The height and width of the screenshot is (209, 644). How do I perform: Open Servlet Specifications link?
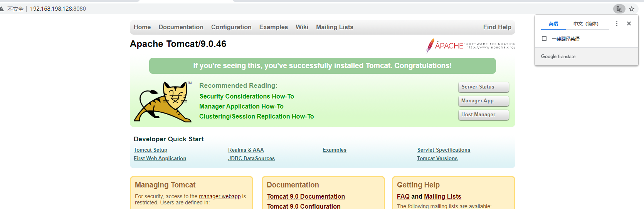pos(444,150)
